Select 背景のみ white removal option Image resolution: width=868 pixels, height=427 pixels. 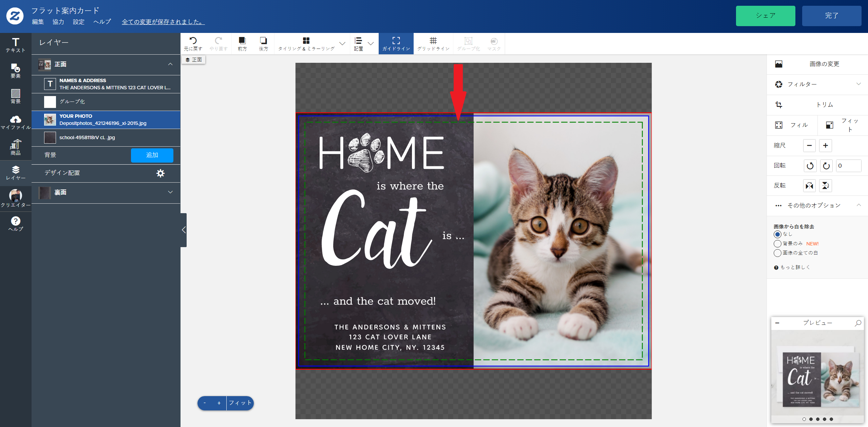(x=777, y=244)
